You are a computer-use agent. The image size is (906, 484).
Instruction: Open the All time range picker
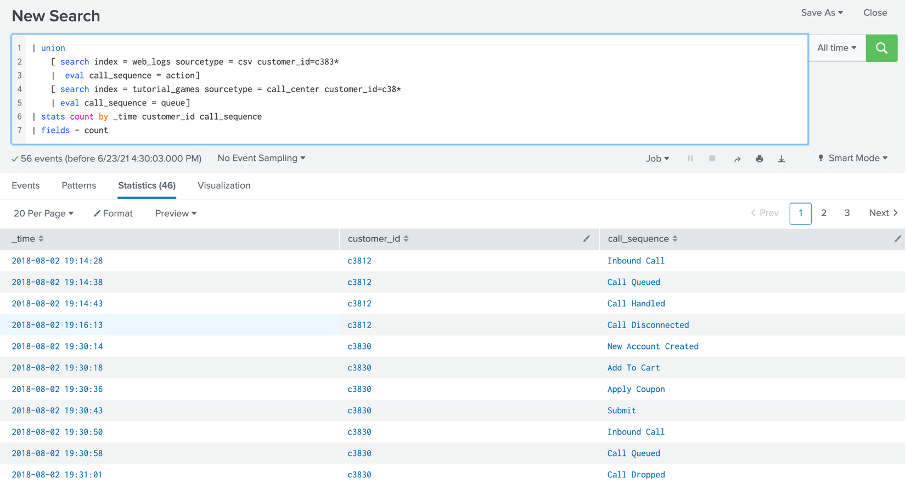coord(837,48)
